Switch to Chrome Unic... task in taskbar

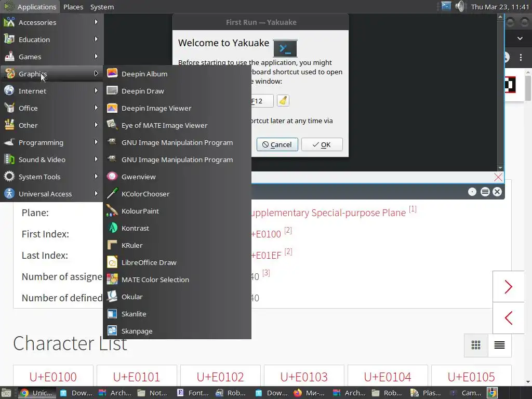click(37, 393)
